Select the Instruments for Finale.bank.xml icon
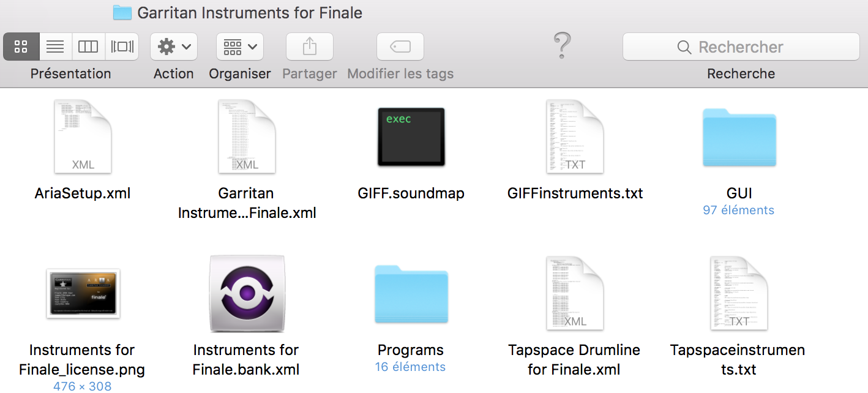Image resolution: width=868 pixels, height=393 pixels. tap(247, 293)
